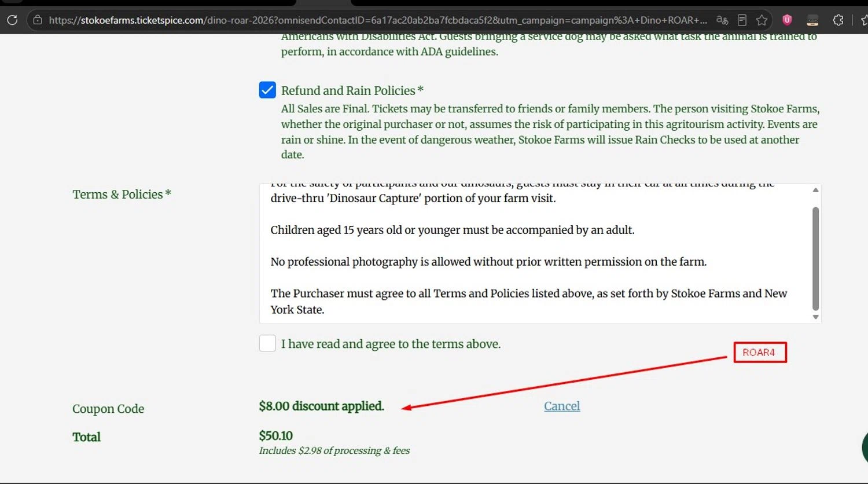Click the 'Total' label
Image resolution: width=868 pixels, height=484 pixels.
pos(86,437)
